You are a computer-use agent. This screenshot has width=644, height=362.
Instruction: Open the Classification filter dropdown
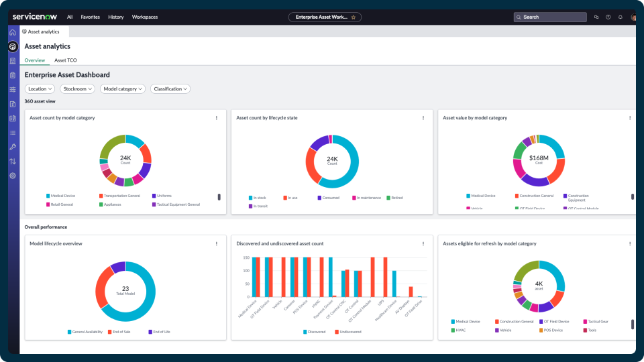[x=170, y=88]
